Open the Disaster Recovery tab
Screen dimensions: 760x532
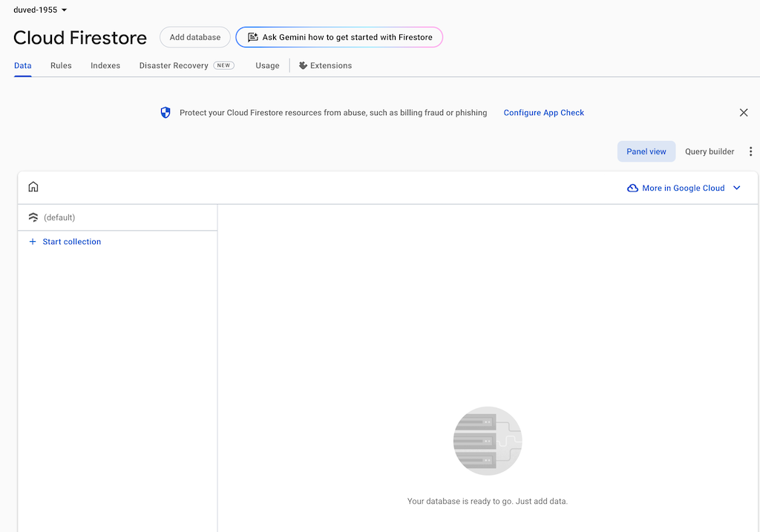(186, 65)
